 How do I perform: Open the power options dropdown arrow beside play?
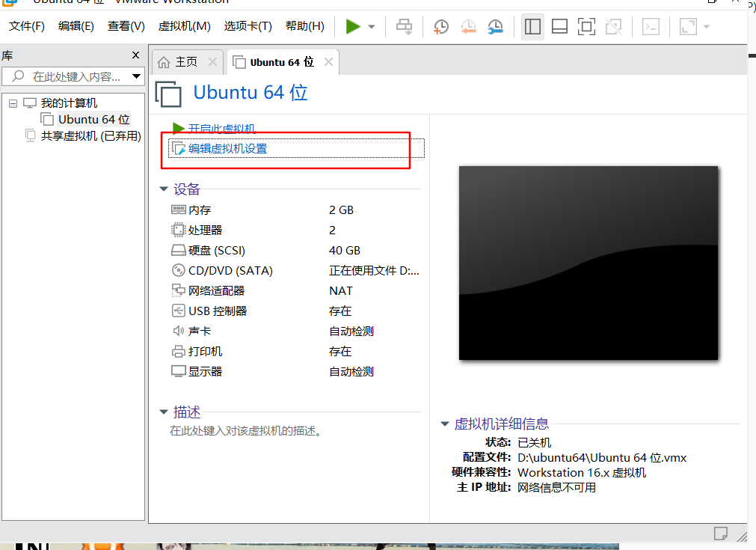coord(372,27)
